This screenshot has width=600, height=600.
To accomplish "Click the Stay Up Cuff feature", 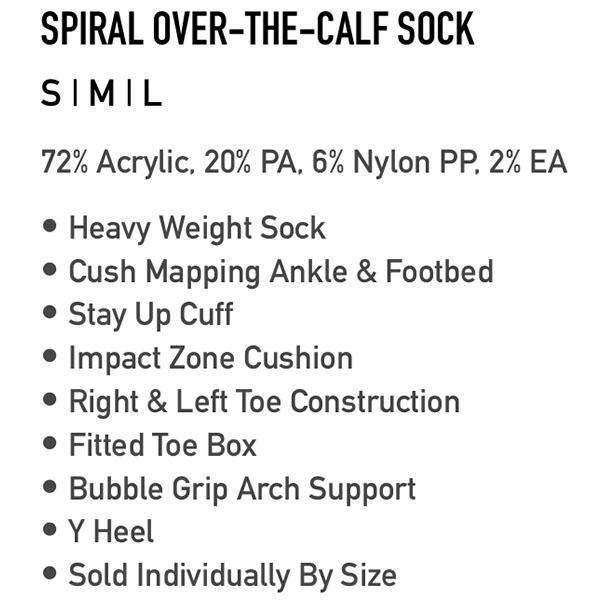I will click(150, 314).
